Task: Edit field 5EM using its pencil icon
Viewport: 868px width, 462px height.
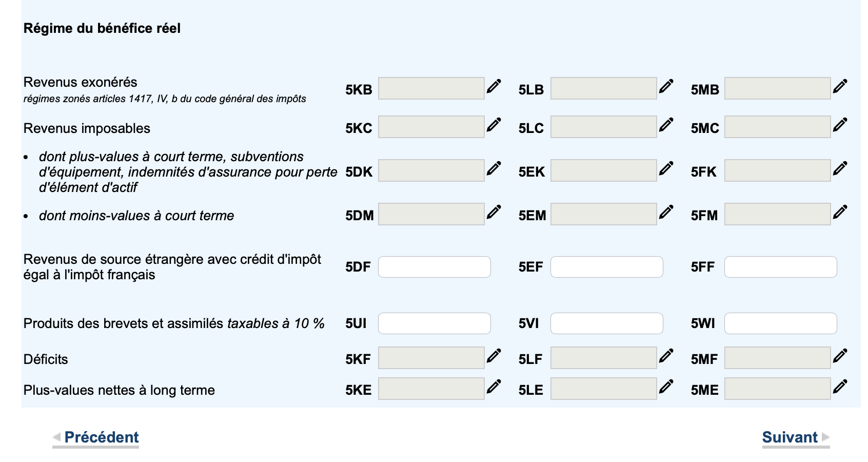Action: coord(666,212)
